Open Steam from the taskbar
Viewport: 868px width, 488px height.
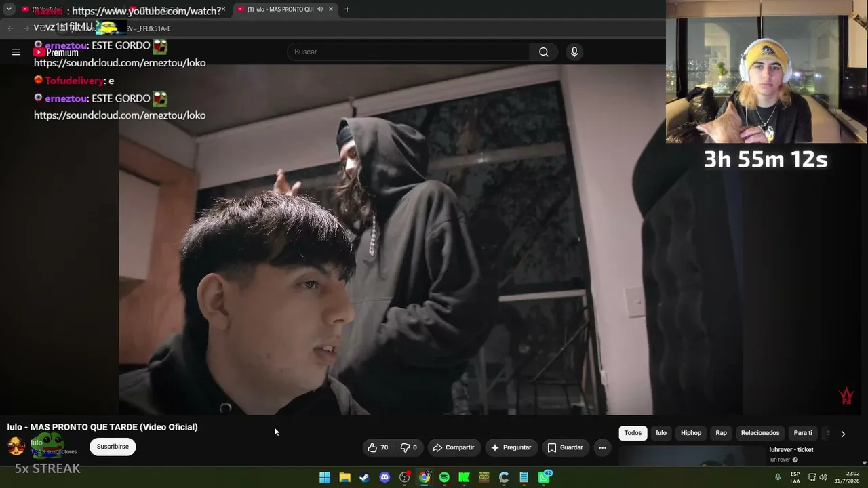click(365, 477)
